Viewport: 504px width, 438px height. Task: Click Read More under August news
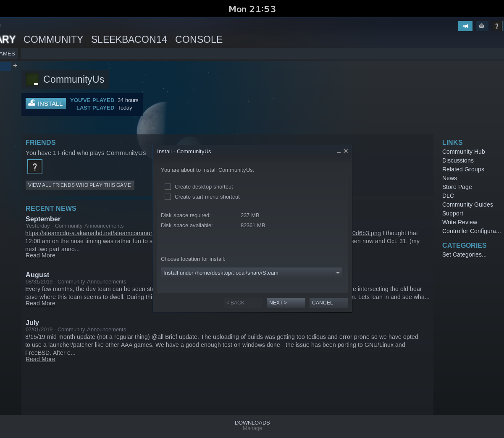40,303
